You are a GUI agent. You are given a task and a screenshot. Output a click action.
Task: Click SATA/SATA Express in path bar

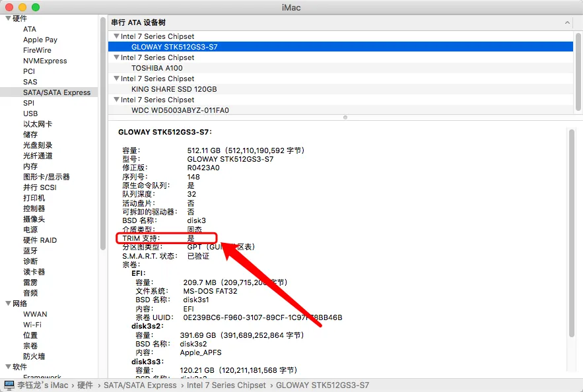[x=140, y=385]
